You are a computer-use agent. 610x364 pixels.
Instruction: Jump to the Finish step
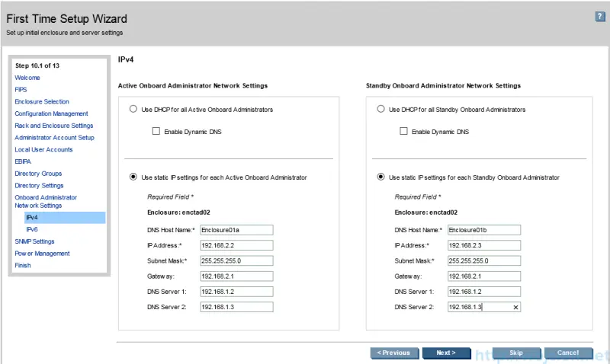23,266
